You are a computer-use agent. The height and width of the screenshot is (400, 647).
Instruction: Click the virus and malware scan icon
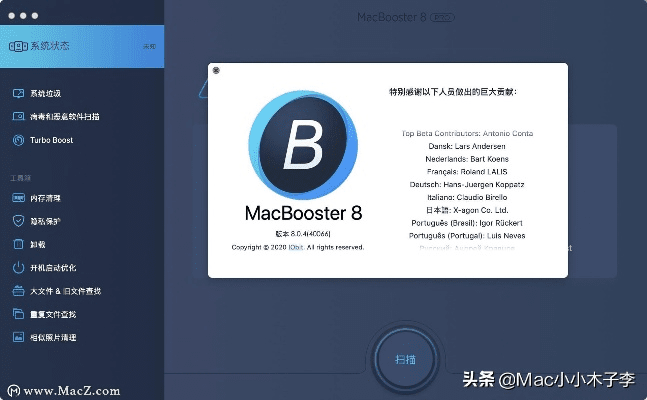pyautogui.click(x=18, y=116)
